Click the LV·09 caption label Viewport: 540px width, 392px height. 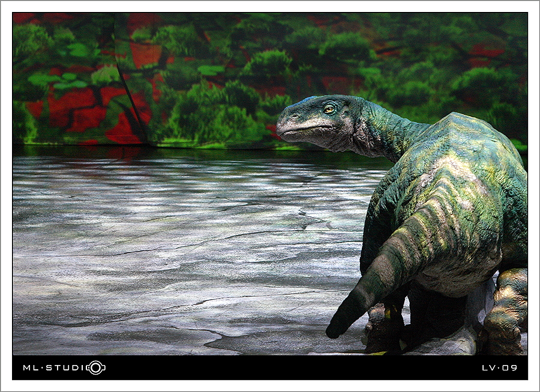[x=499, y=367]
